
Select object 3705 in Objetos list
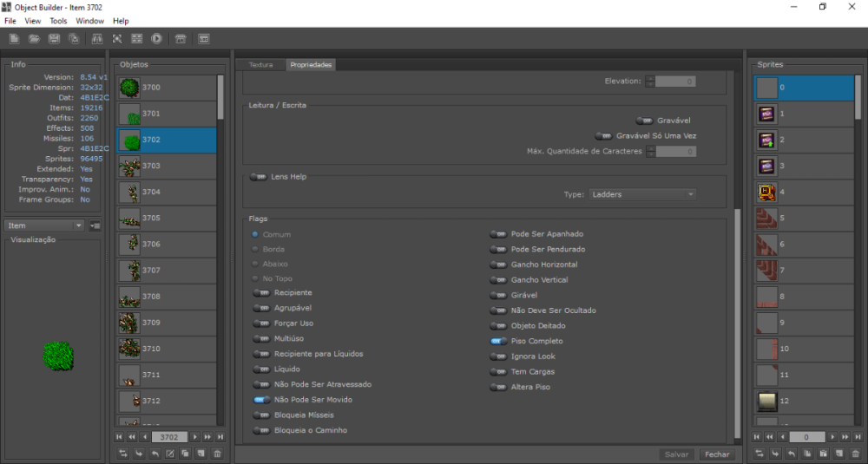click(165, 218)
